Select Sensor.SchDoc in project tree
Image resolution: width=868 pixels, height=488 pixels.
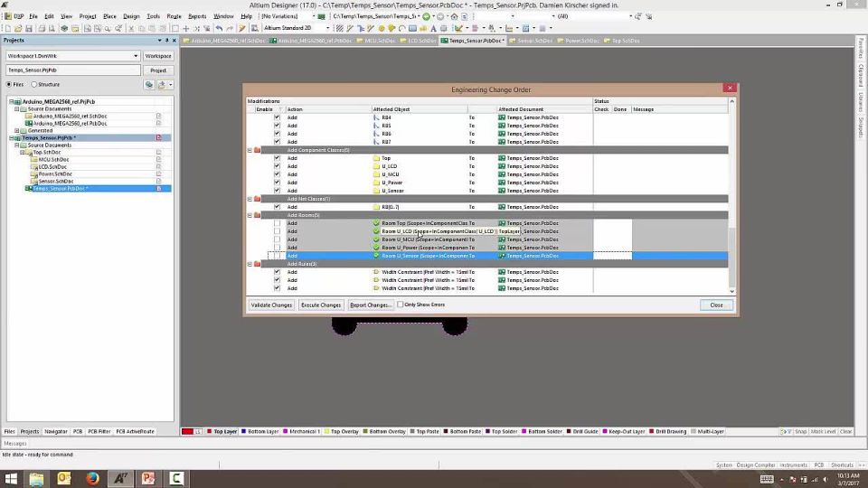point(55,181)
